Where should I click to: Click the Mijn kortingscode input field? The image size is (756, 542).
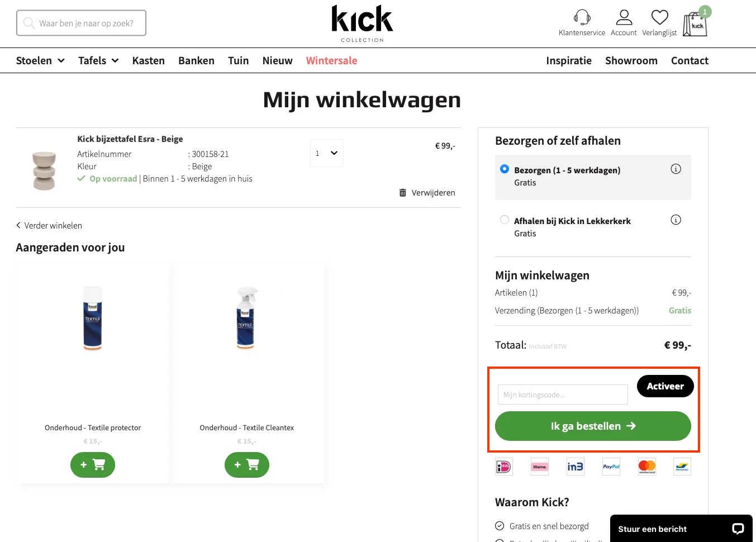point(562,394)
